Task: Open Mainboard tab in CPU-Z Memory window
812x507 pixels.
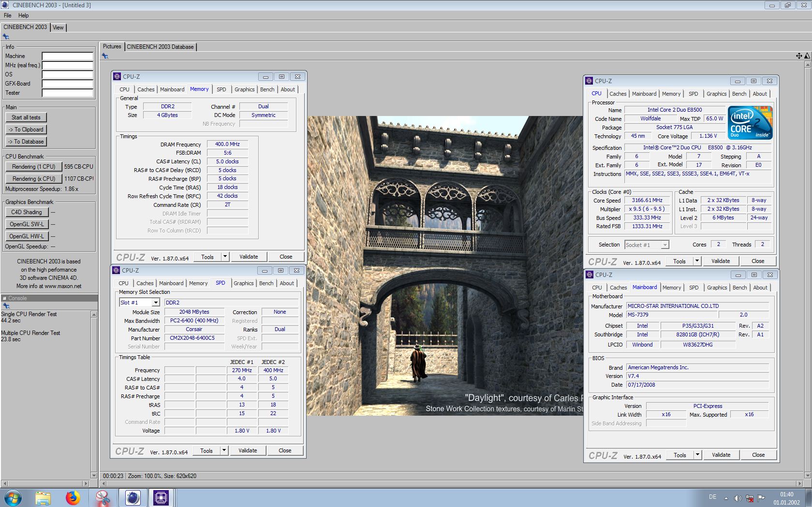Action: pyautogui.click(x=172, y=89)
